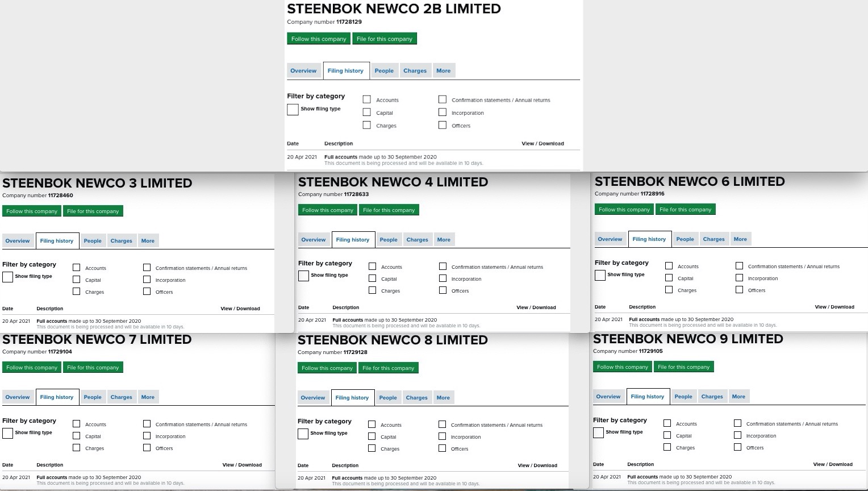Open the More tab for STEENBOK NEWCO 7

tap(148, 397)
